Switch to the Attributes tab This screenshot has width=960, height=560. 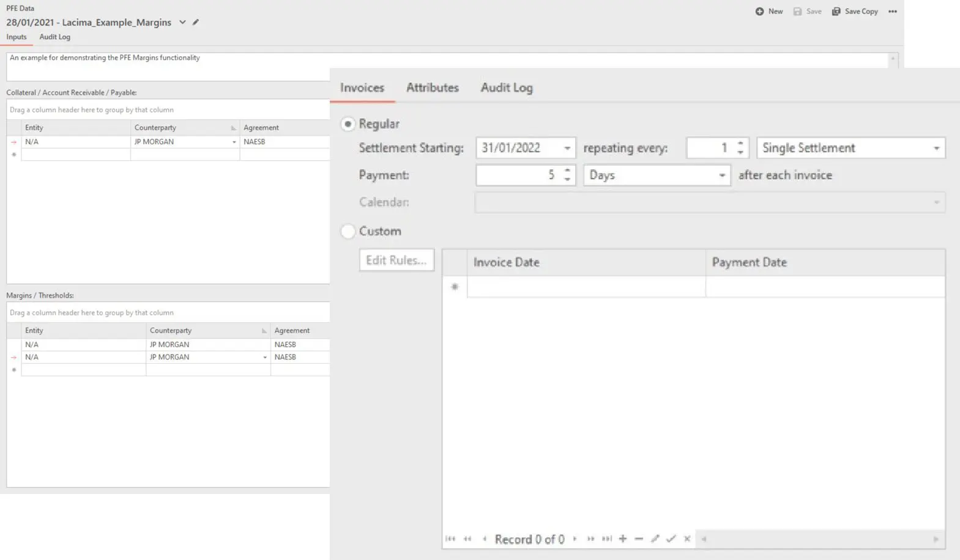(433, 87)
